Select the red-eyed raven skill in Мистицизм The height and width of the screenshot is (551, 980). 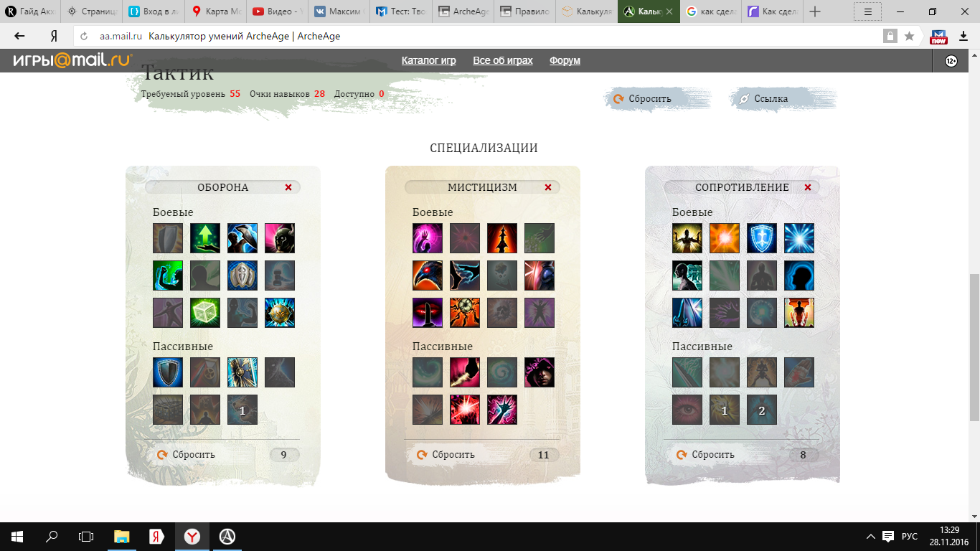[428, 275]
